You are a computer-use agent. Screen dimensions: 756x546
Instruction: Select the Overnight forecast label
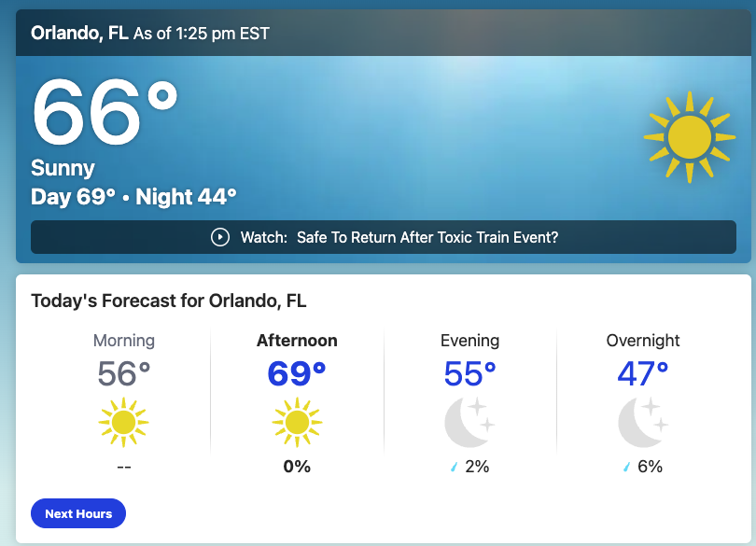[x=643, y=341]
